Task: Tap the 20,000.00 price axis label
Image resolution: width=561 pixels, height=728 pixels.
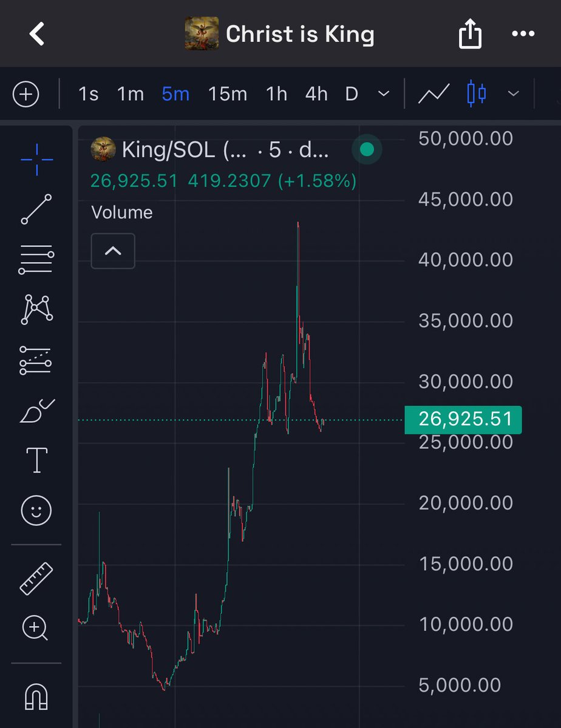Action: 466,503
